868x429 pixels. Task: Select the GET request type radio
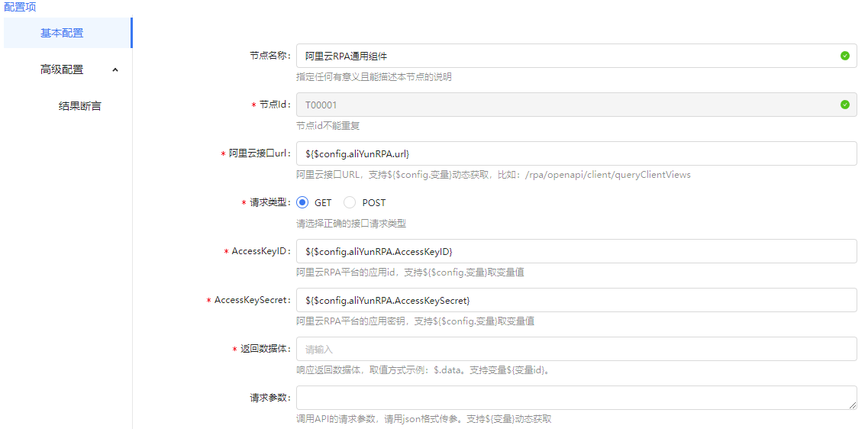click(x=302, y=203)
